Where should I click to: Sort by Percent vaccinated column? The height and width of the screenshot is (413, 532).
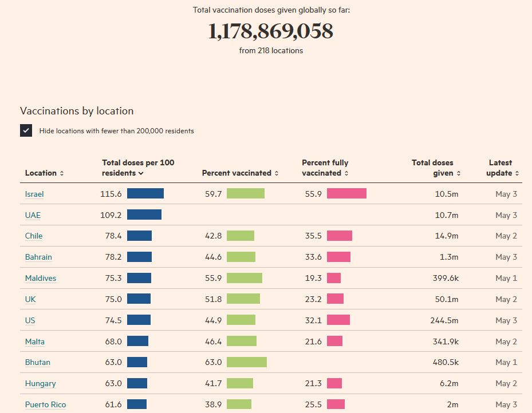point(240,173)
